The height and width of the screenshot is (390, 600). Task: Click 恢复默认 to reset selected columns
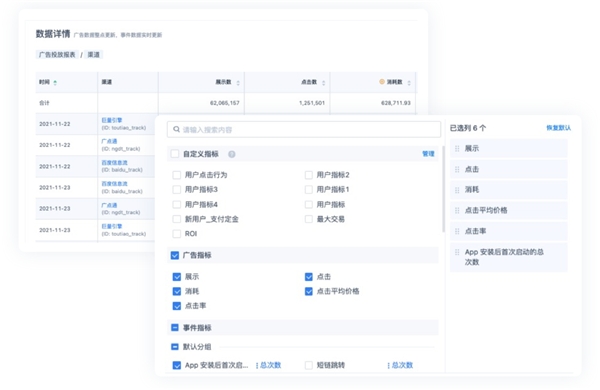click(559, 128)
